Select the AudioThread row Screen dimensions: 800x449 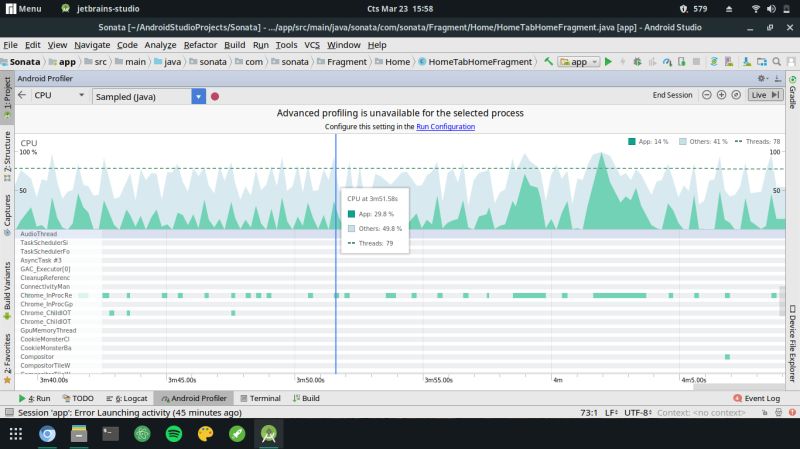click(x=401, y=234)
